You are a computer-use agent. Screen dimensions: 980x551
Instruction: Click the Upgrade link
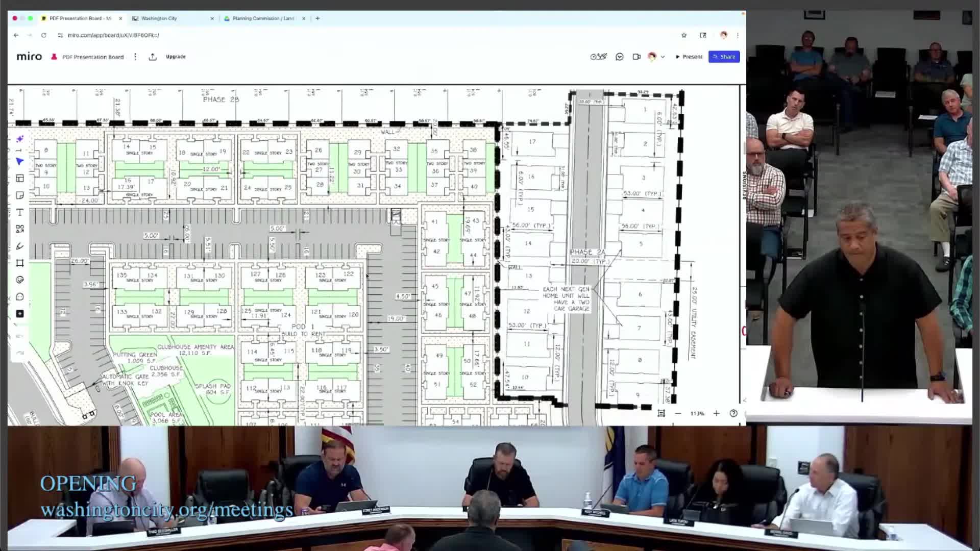176,57
